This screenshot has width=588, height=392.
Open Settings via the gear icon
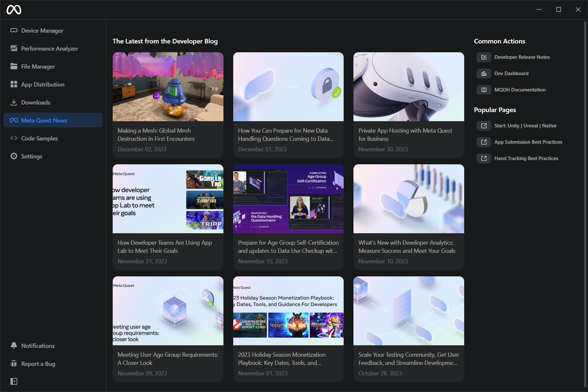14,156
